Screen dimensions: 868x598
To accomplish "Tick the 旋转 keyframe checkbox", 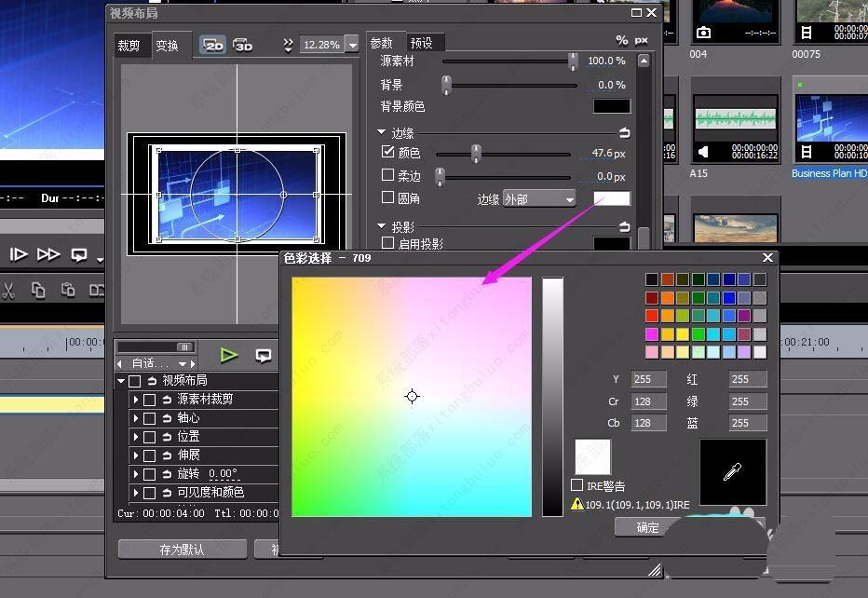I will tap(149, 474).
